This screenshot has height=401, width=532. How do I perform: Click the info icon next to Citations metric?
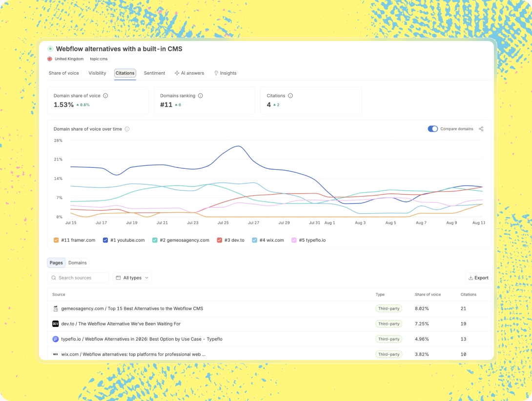[x=290, y=96]
